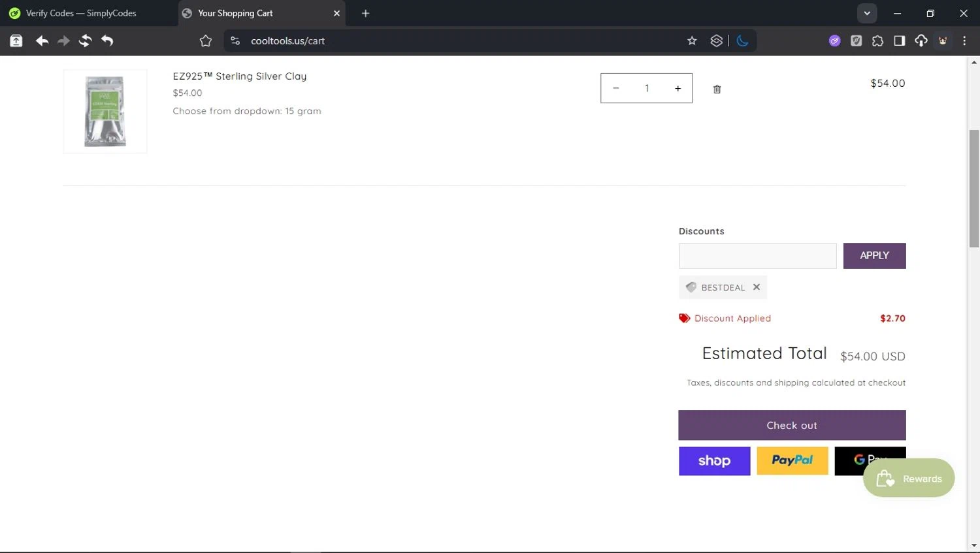The height and width of the screenshot is (553, 980).
Task: Click the scrollbar up arrow
Action: (x=974, y=63)
